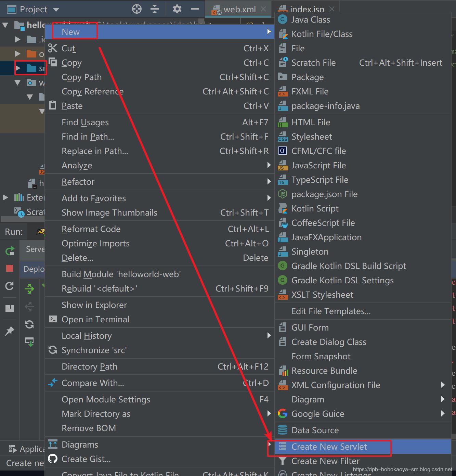Expand the External Libraries tree node
456x476 pixels.
point(5,197)
